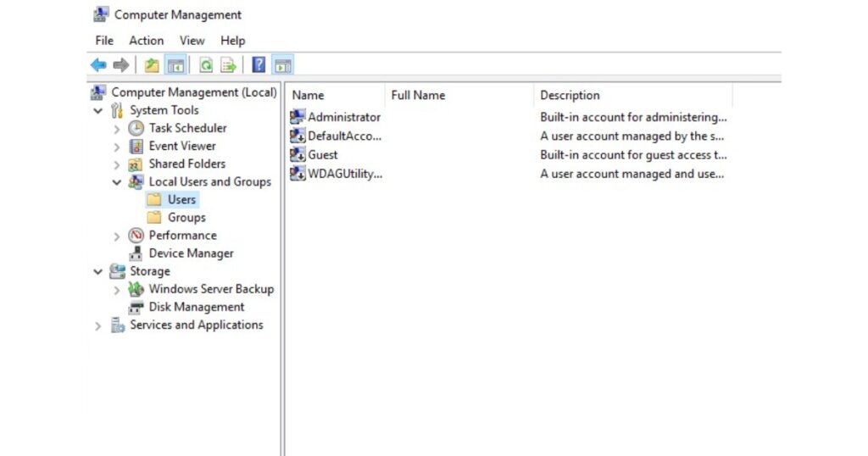Image resolution: width=868 pixels, height=456 pixels.
Task: Select Computer Management (Local) root label
Action: tap(194, 92)
